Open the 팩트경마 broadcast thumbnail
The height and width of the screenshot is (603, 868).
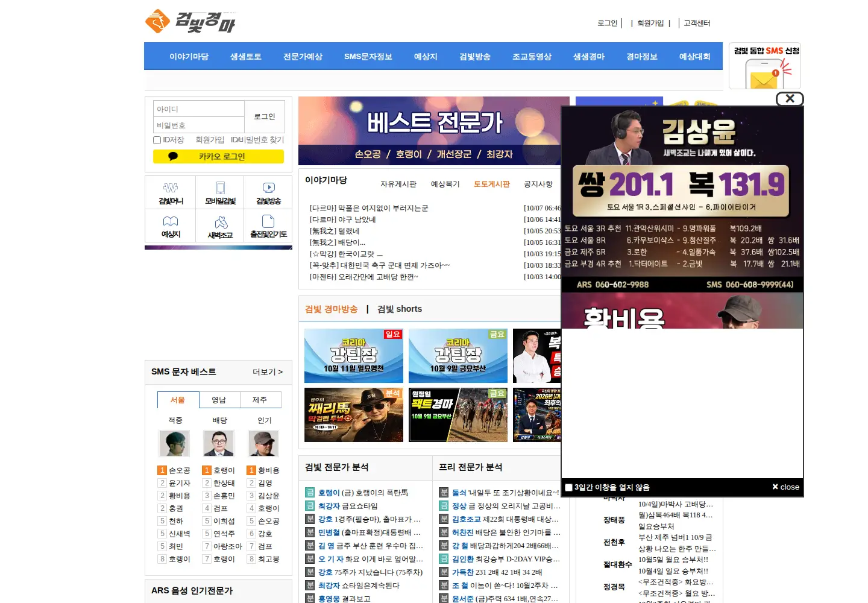[x=458, y=415]
